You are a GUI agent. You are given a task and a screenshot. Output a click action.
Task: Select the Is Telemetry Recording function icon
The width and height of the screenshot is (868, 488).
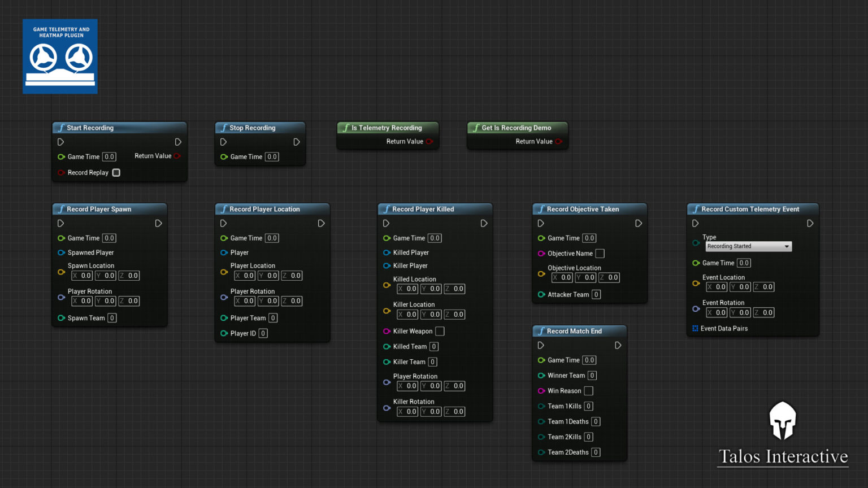[x=346, y=128]
